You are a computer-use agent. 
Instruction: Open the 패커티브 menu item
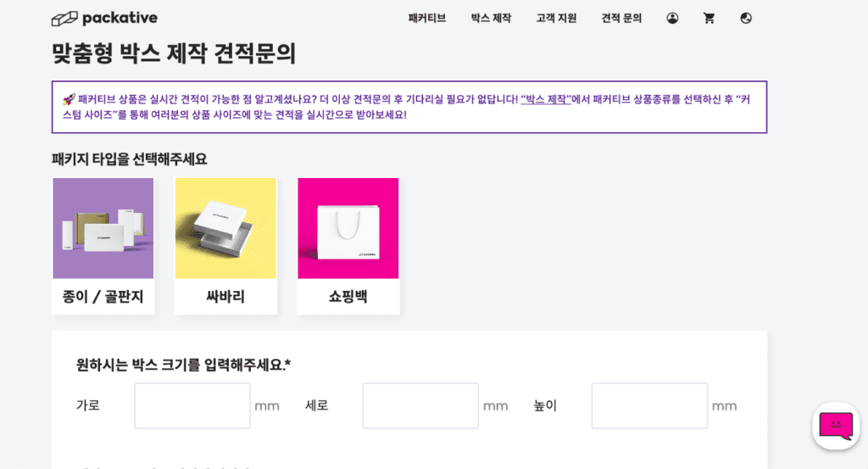(427, 19)
